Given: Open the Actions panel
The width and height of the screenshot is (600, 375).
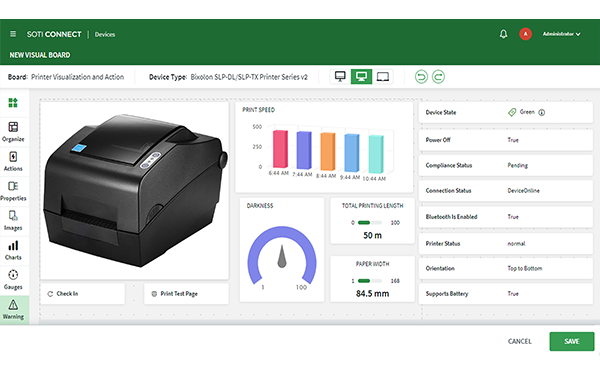Looking at the screenshot, I should coord(13,161).
